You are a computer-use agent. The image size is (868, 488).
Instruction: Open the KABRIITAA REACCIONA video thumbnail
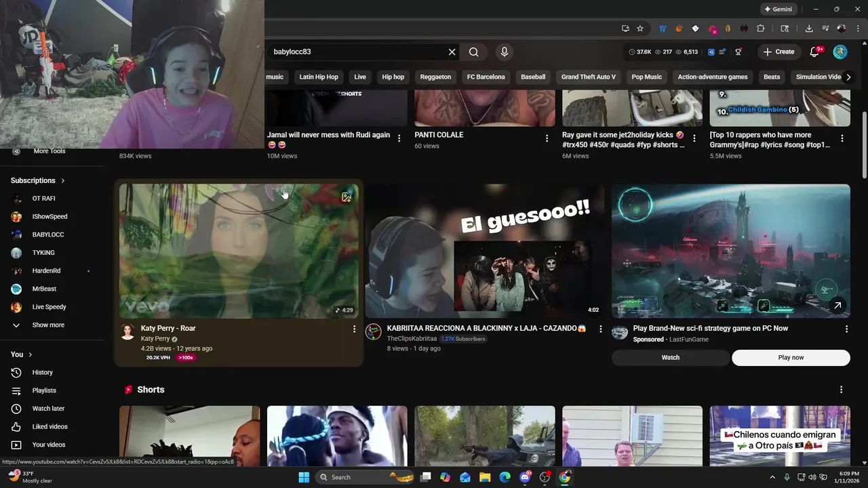coord(484,251)
